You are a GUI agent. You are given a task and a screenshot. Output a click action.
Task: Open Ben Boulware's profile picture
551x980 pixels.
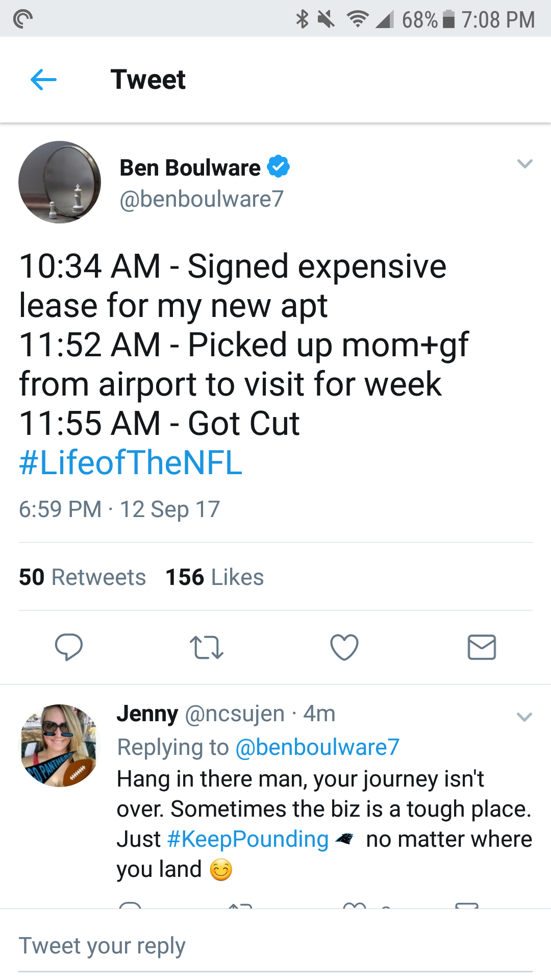(60, 182)
